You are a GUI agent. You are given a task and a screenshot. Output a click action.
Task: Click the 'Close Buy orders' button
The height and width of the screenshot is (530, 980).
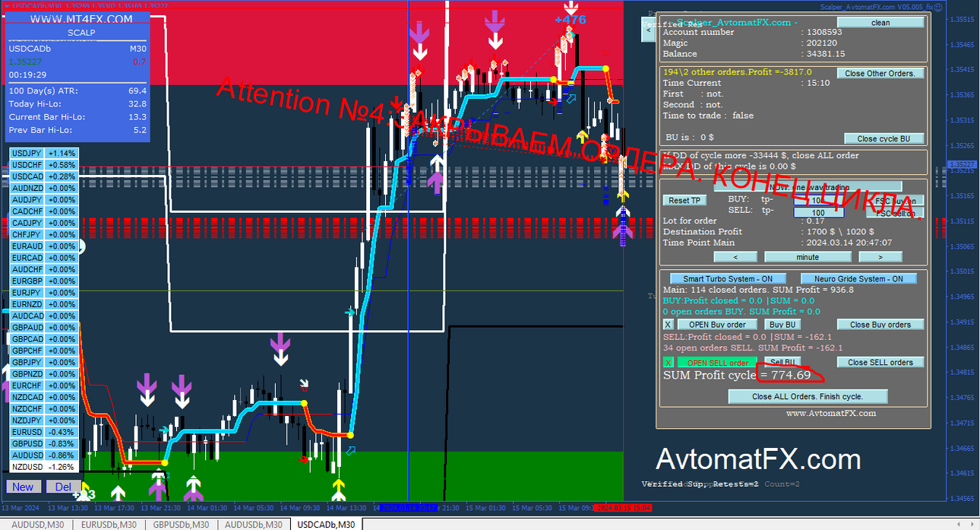880,325
